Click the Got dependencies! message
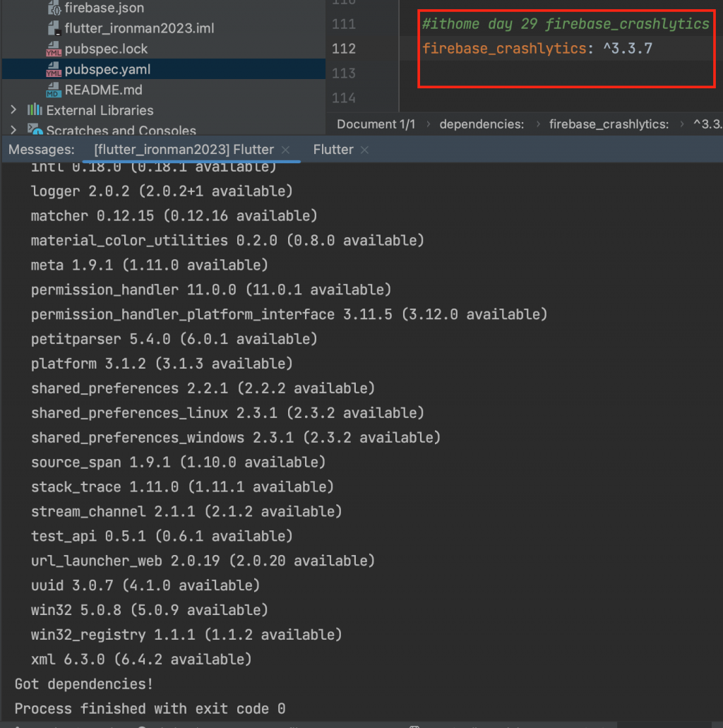Screen dimensions: 723x728 coord(83,684)
